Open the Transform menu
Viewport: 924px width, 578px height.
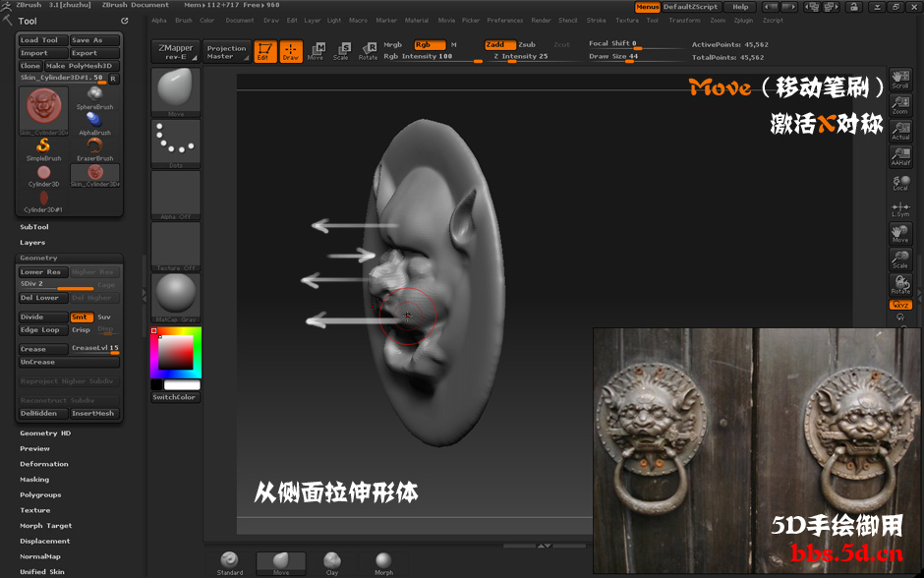[x=685, y=20]
